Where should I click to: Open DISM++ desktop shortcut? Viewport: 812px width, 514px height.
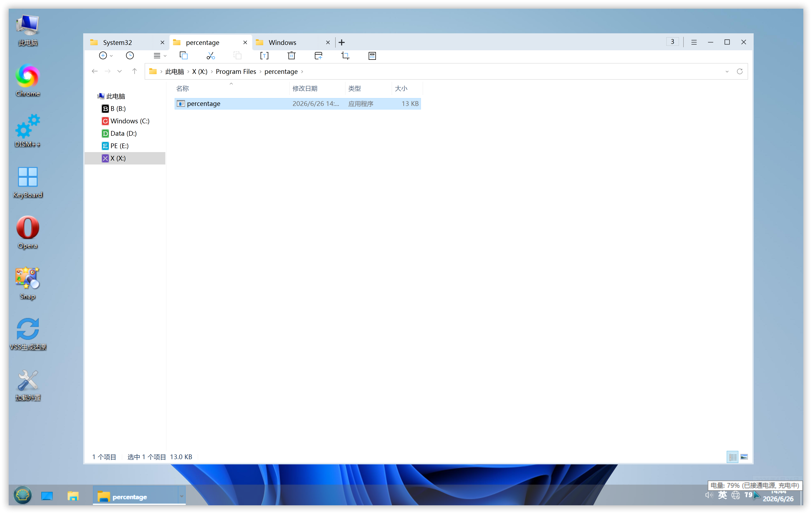pyautogui.click(x=28, y=131)
